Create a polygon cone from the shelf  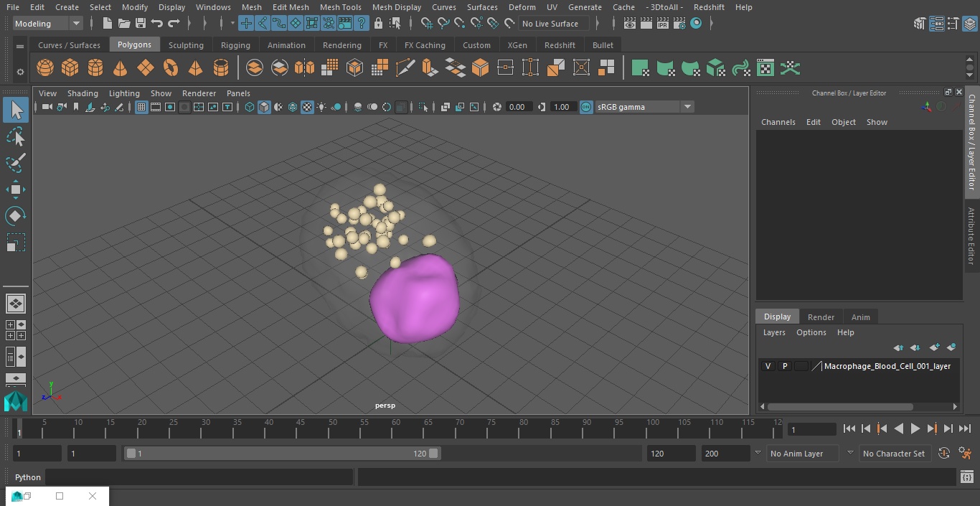[x=121, y=68]
